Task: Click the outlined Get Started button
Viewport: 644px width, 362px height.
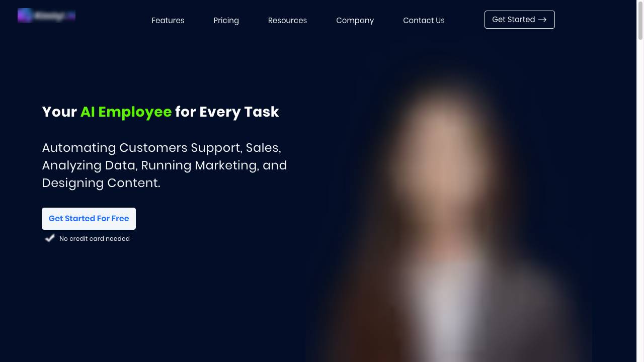Action: click(519, 20)
